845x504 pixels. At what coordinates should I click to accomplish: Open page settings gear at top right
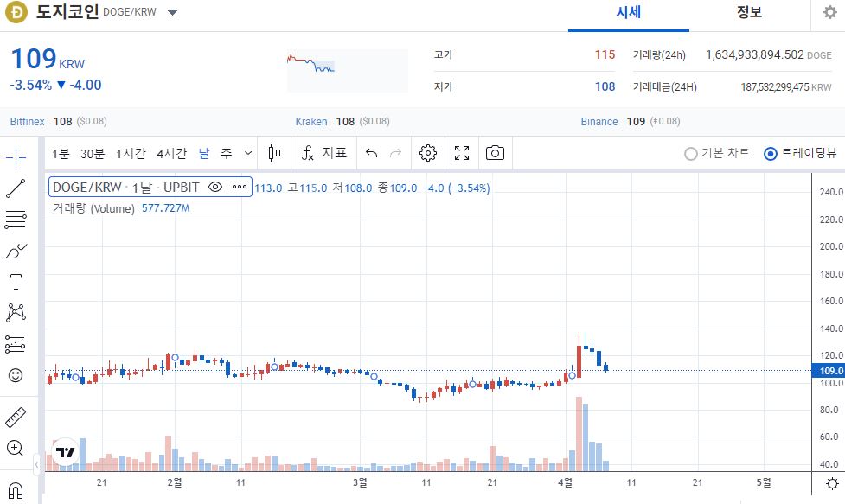click(x=830, y=12)
